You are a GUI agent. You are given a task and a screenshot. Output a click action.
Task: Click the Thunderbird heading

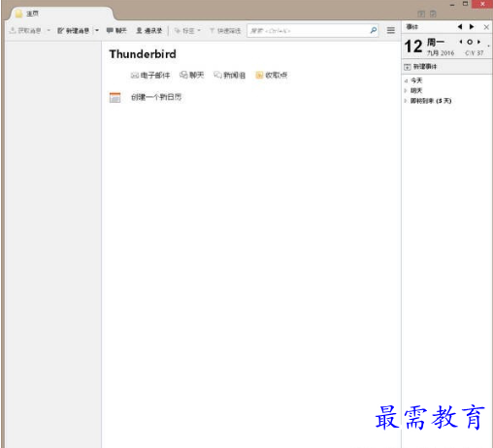[143, 54]
